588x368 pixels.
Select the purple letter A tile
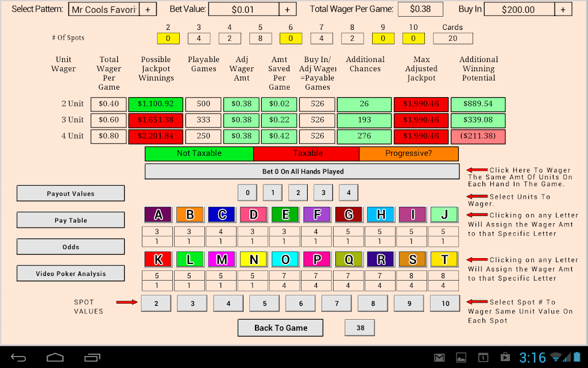tap(158, 214)
